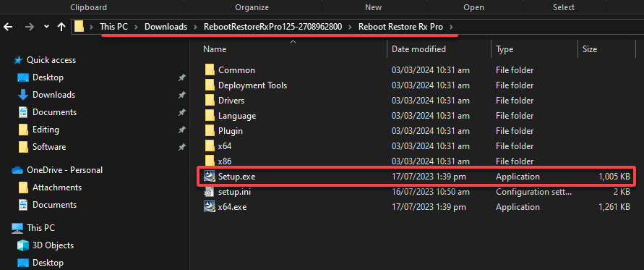Click the 3D Objects cube icon
Image resolution: width=644 pixels, height=270 pixels.
point(23,245)
